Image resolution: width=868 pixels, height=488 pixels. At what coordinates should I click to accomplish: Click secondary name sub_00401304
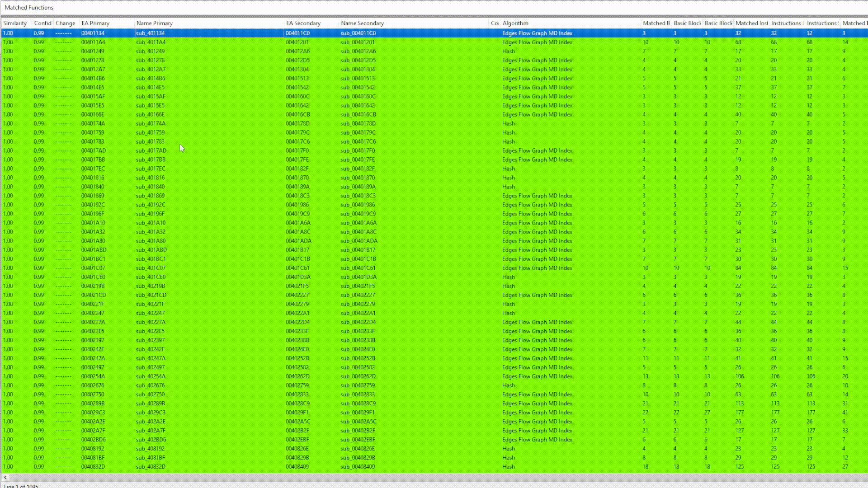click(x=358, y=69)
